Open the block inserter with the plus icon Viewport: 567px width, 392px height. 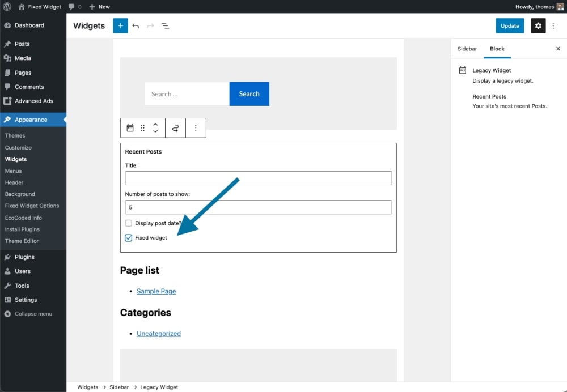point(120,25)
